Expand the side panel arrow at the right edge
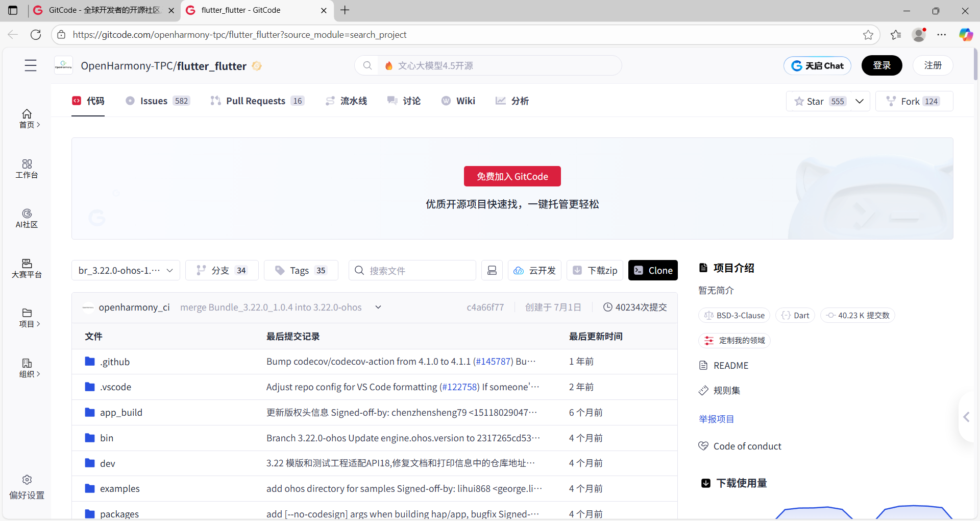980x521 pixels. pos(966,417)
